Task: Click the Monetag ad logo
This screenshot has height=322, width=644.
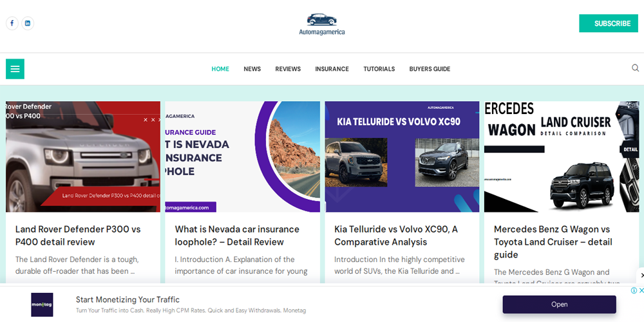Action: tap(42, 305)
